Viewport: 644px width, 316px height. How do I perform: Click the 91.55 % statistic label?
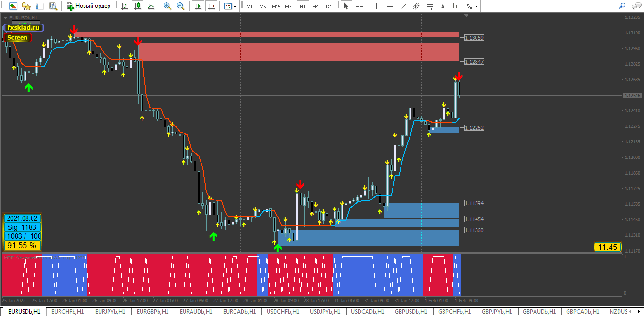click(x=22, y=245)
